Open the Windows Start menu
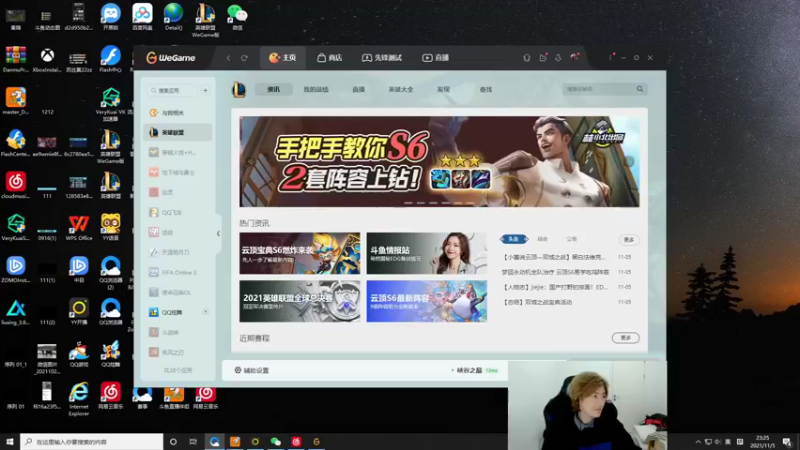 10,442
